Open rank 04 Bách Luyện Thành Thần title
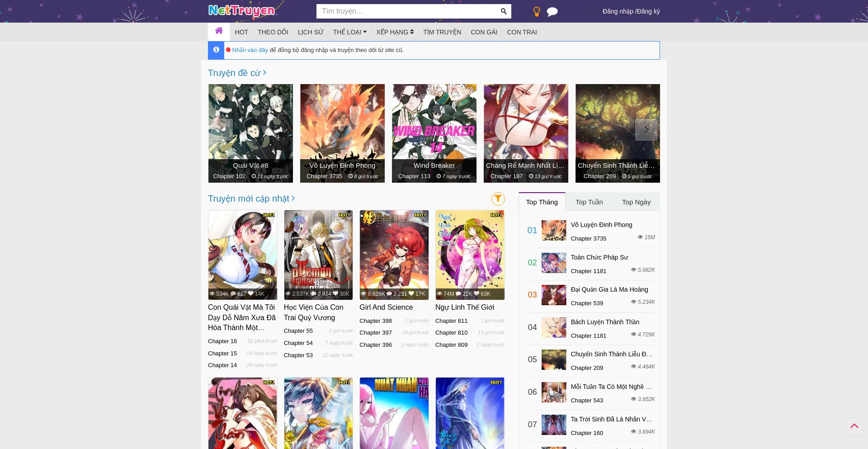 tap(605, 322)
